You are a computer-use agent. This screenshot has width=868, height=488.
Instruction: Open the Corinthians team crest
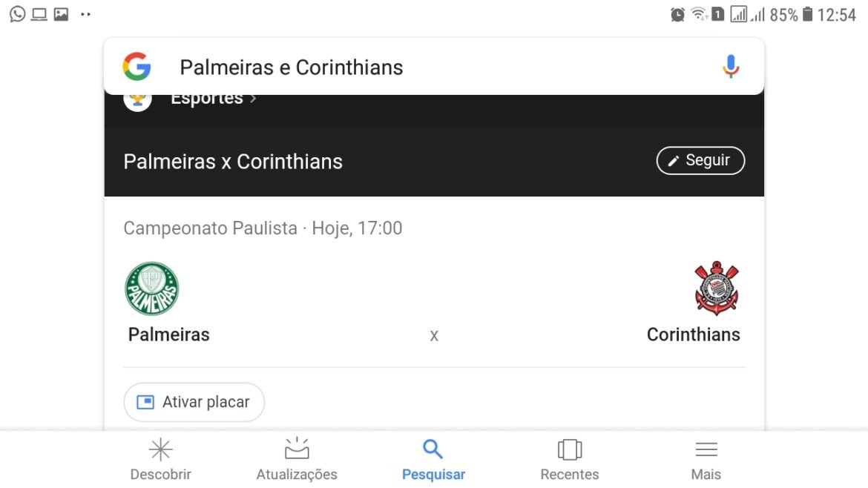coord(716,288)
